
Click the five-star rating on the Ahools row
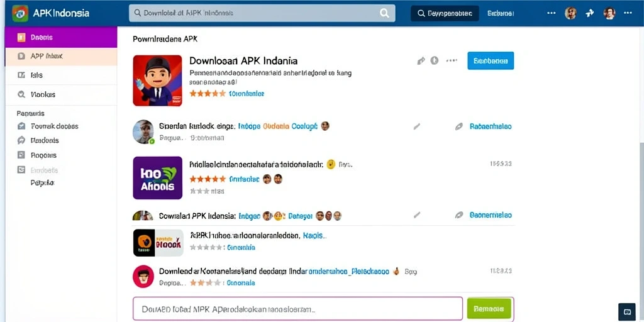[208, 179]
